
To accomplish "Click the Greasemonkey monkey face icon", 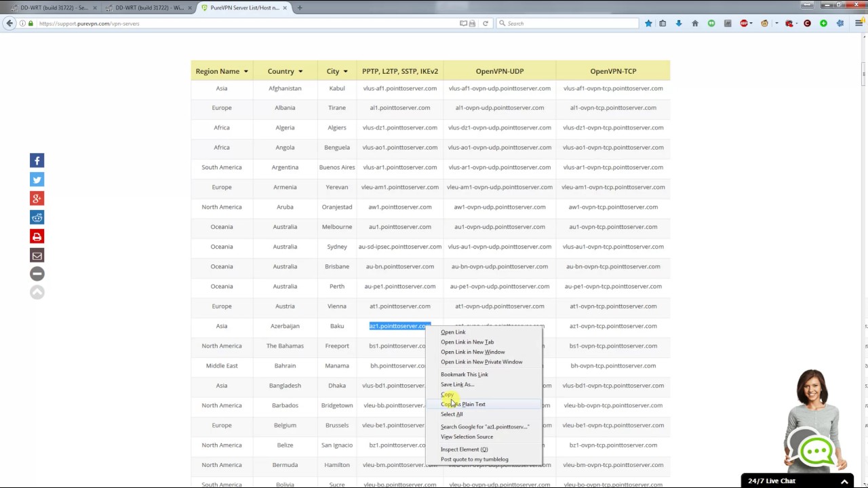I will tap(765, 23).
